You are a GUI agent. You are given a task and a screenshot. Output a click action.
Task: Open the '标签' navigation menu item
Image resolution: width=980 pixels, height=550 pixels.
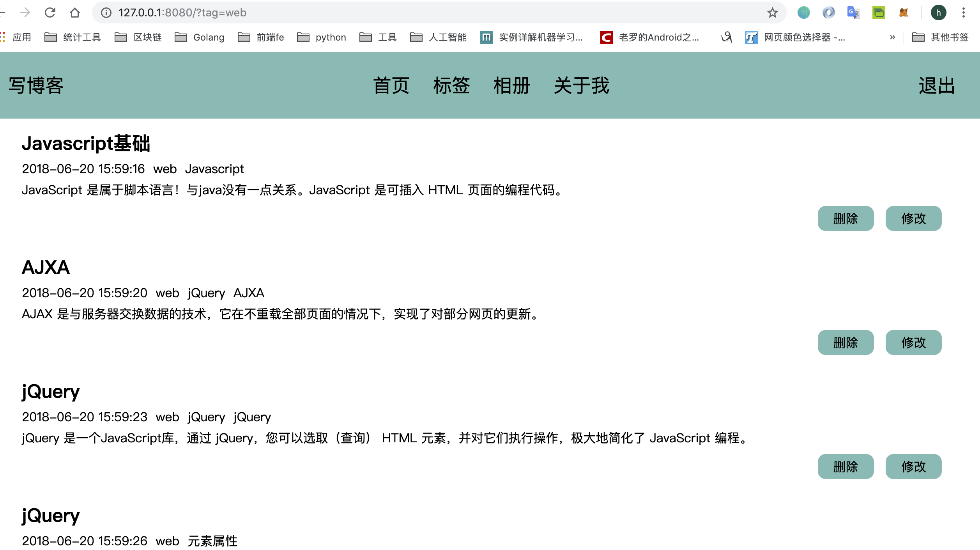click(451, 85)
